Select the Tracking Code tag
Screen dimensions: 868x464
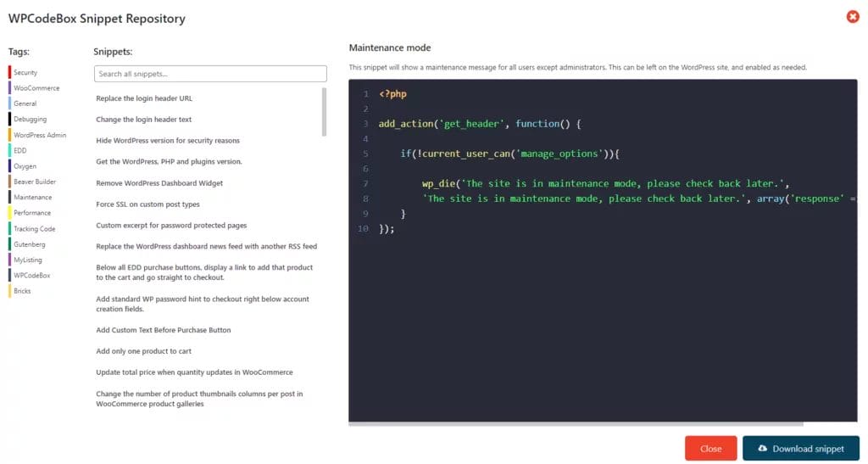click(34, 229)
